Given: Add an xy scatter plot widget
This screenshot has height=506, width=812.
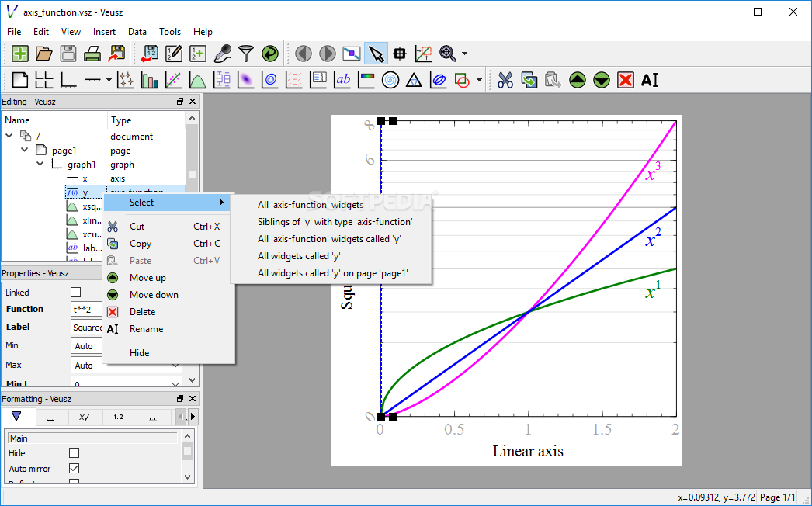Looking at the screenshot, I should 125,80.
